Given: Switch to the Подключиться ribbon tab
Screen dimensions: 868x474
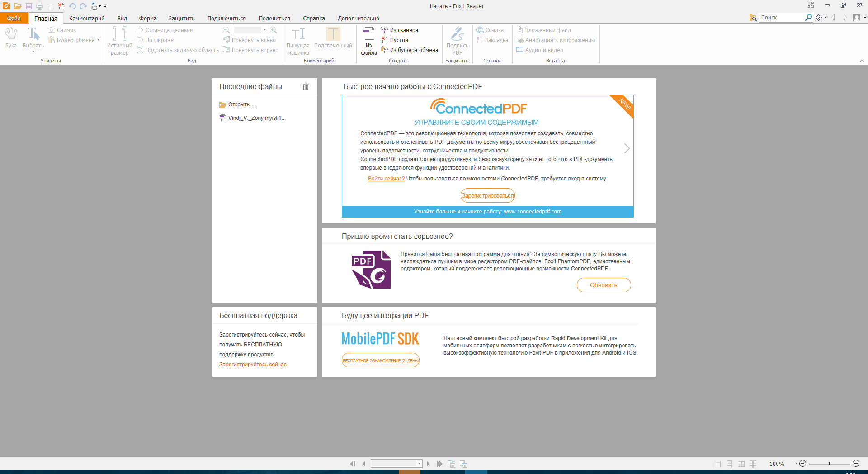Looking at the screenshot, I should (x=226, y=19).
